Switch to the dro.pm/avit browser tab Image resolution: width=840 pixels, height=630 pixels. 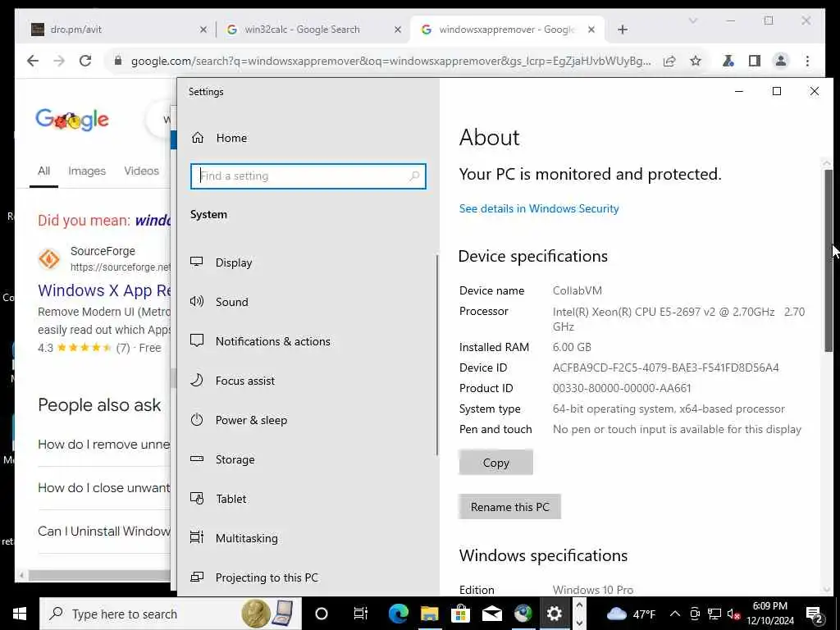tap(120, 30)
